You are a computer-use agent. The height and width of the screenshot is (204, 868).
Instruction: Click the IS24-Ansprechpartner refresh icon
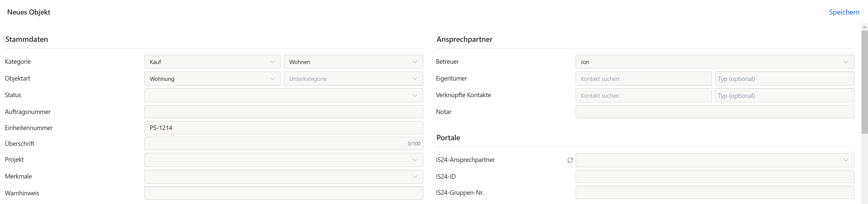pos(570,160)
